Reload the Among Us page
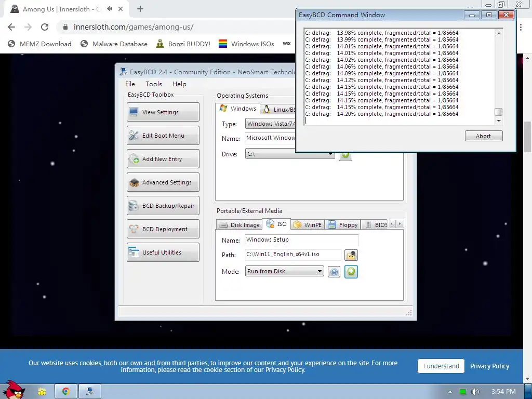This screenshot has width=532, height=399. click(45, 27)
